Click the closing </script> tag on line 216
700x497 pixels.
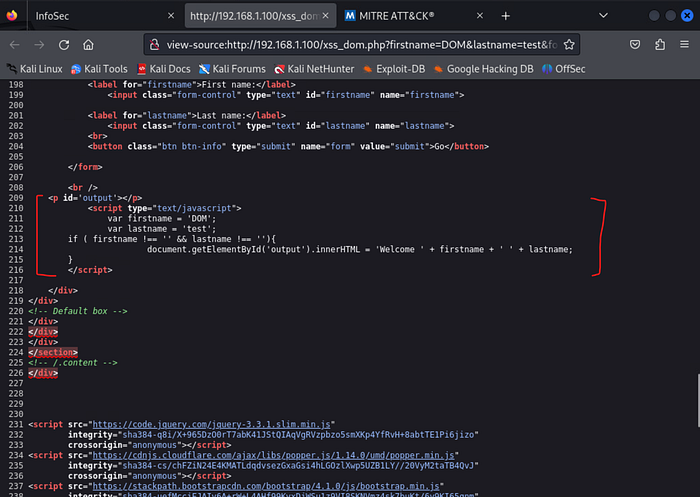90,270
